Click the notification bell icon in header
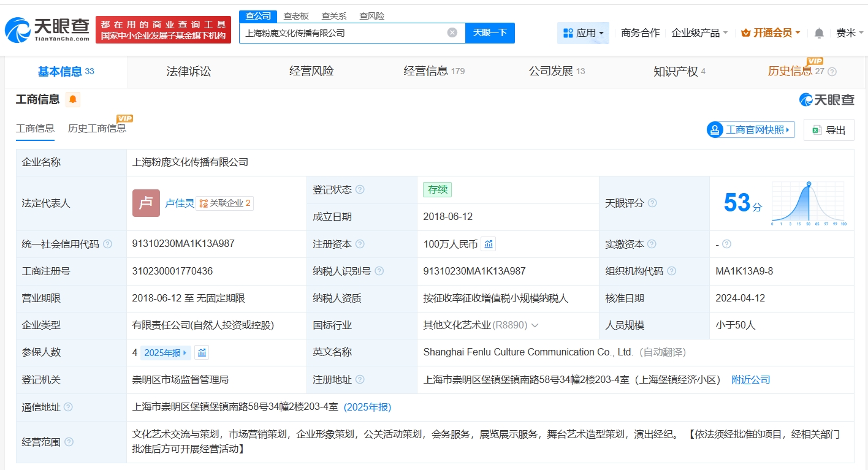This screenshot has height=470, width=868. [819, 33]
